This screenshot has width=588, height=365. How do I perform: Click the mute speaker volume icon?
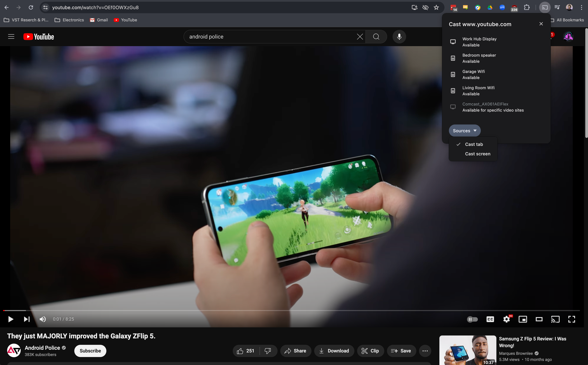(x=42, y=319)
